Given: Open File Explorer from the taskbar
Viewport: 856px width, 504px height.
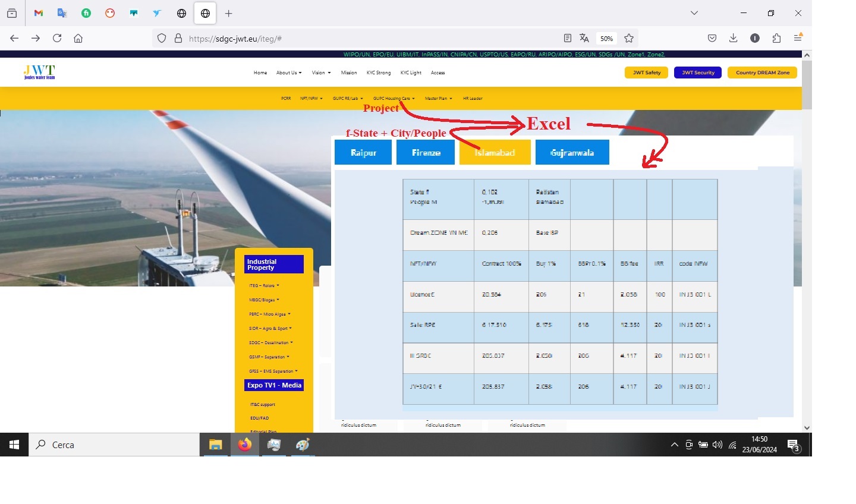Looking at the screenshot, I should click(215, 445).
